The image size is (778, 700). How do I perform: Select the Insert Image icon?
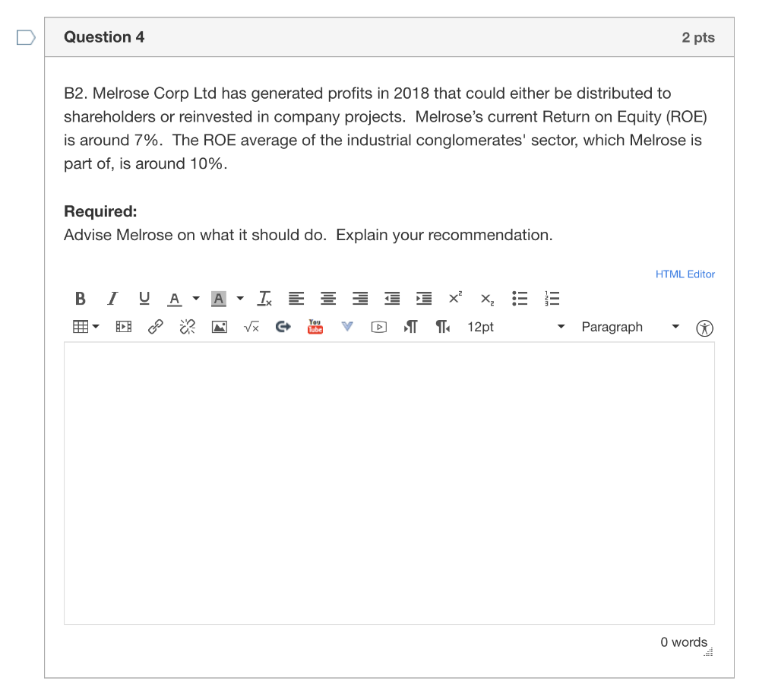[219, 326]
